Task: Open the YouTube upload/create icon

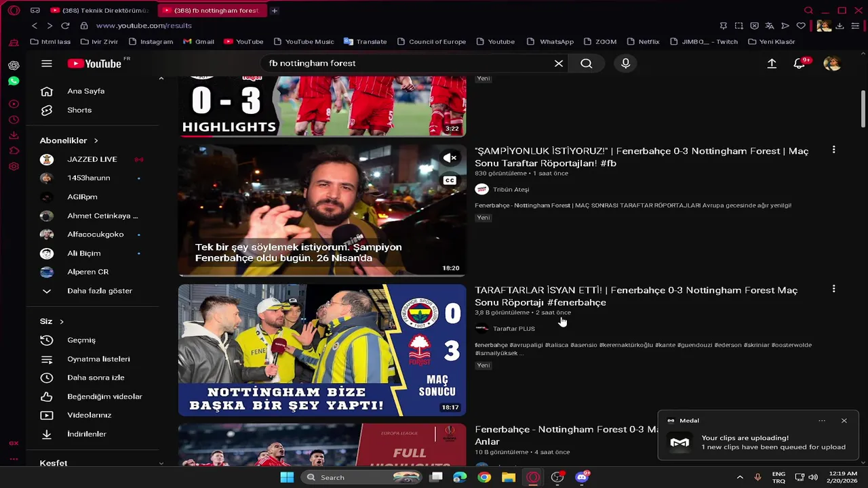Action: point(772,63)
